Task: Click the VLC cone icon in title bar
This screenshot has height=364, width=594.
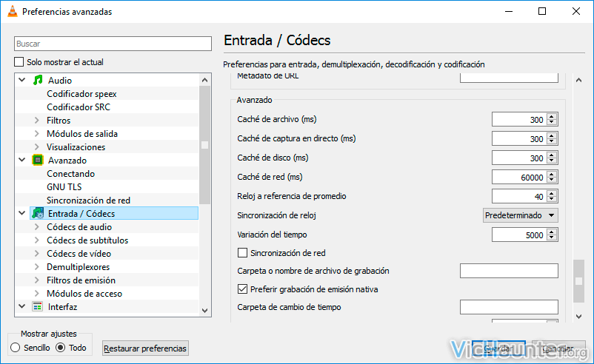Action: [12, 11]
